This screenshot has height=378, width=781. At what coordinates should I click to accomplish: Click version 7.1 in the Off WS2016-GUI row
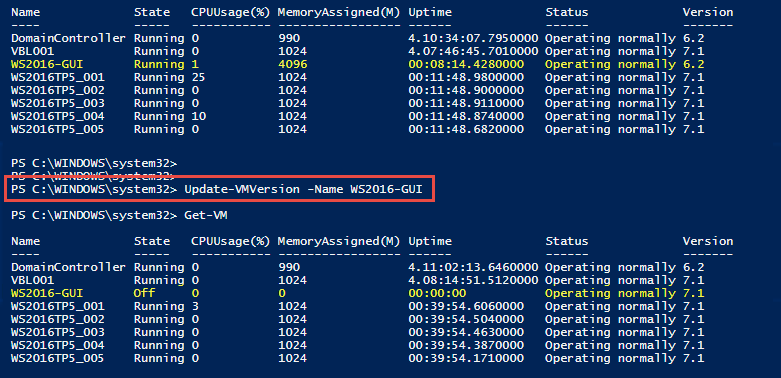pos(693,293)
